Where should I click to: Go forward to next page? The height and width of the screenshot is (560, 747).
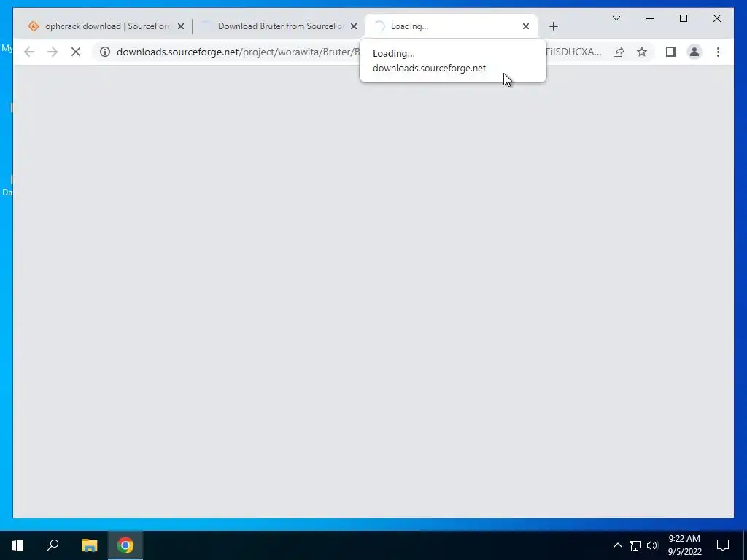(53, 52)
